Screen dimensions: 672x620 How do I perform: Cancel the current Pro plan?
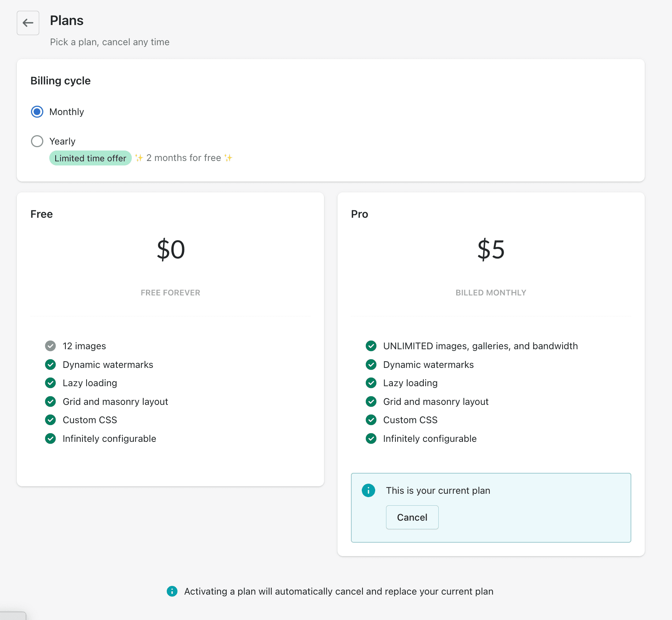point(412,517)
